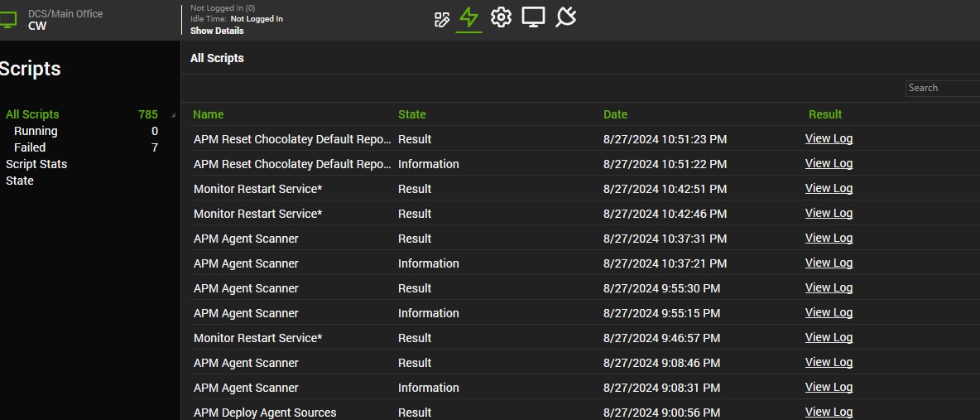Open the State sidebar item
This screenshot has height=420, width=980.
[20, 181]
